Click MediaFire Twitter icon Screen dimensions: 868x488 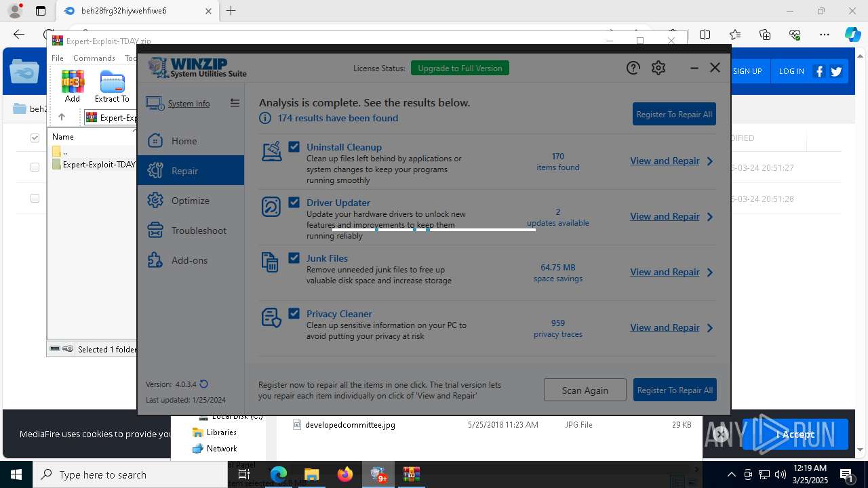(x=836, y=71)
